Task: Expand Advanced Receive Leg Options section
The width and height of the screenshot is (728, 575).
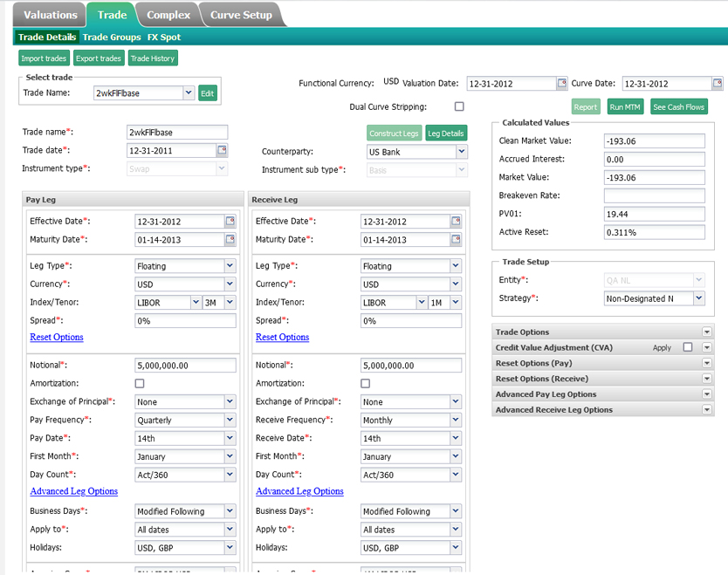Action: pos(707,410)
